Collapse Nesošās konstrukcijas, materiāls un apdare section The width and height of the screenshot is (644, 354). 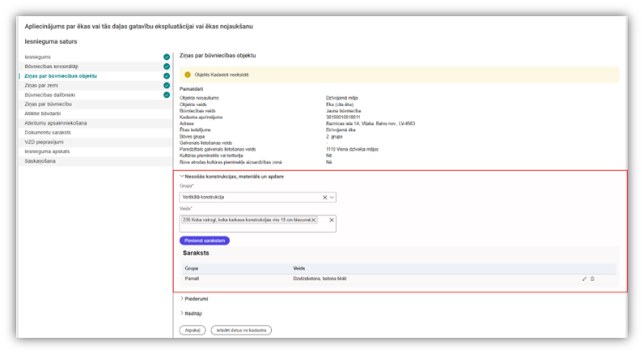182,176
